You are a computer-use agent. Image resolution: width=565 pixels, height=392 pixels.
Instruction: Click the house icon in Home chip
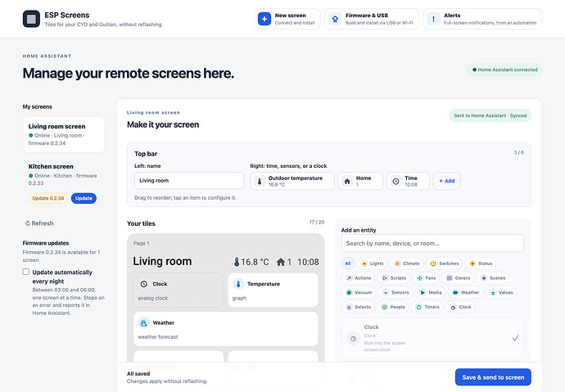point(347,181)
